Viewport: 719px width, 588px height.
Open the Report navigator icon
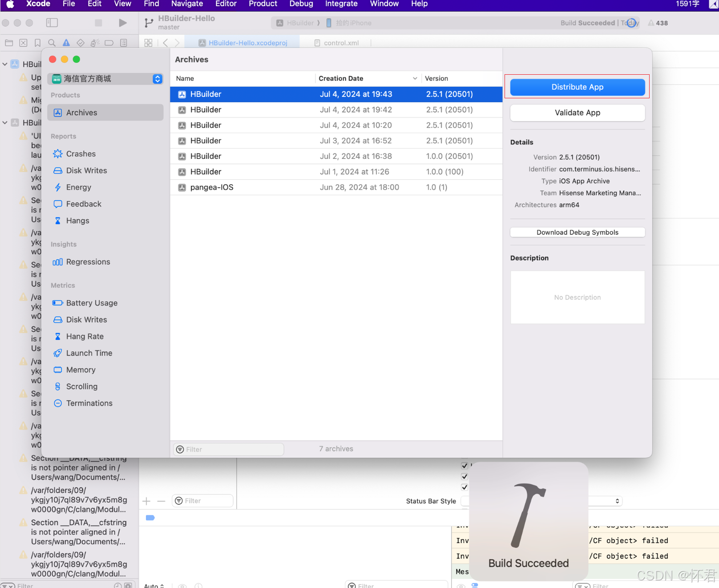[123, 43]
